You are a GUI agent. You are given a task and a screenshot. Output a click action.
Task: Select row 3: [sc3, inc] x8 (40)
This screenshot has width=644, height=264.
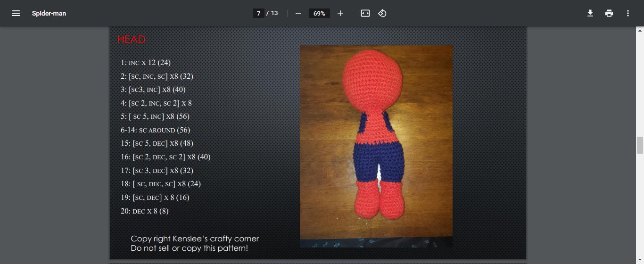click(153, 89)
